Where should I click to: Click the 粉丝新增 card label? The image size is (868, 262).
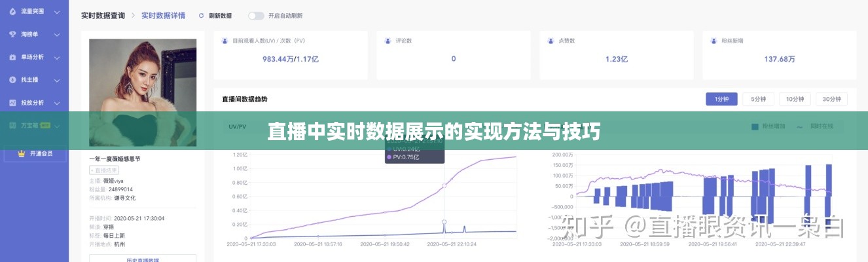tap(732, 41)
